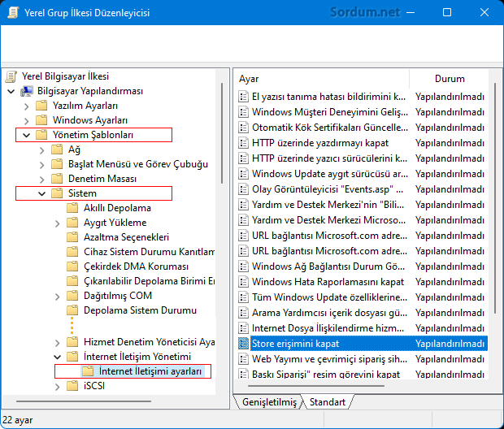
Task: Click the Yönetim Şablonları folder icon
Action: (x=41, y=135)
